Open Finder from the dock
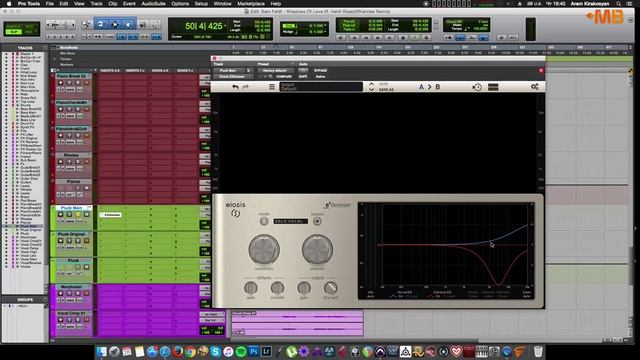This screenshot has height=360, width=640. [102, 351]
